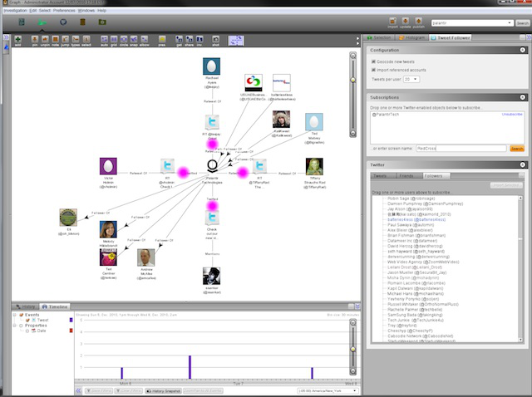This screenshot has height=397, width=532.
Task: Click the History Snapshot button
Action: click(x=164, y=391)
